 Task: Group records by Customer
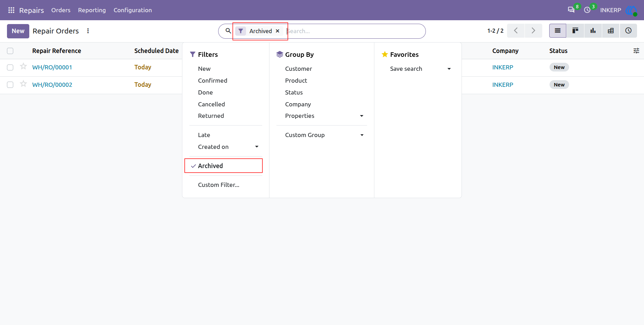(x=299, y=69)
